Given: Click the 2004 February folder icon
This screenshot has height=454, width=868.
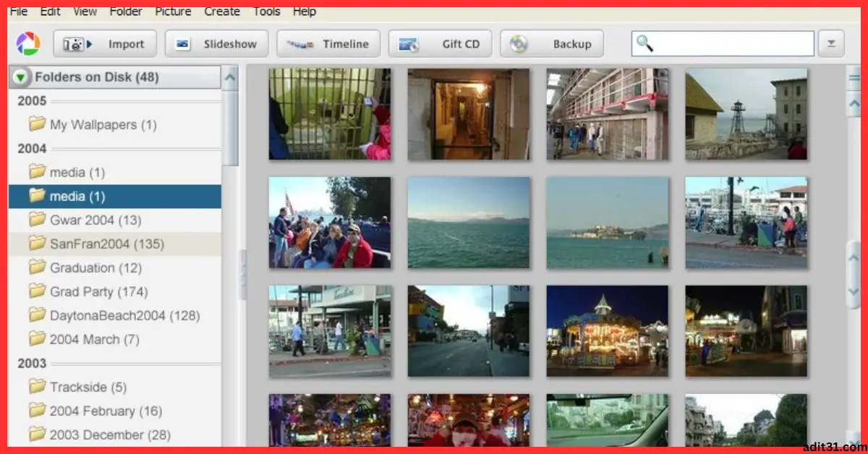Looking at the screenshot, I should pos(37,411).
